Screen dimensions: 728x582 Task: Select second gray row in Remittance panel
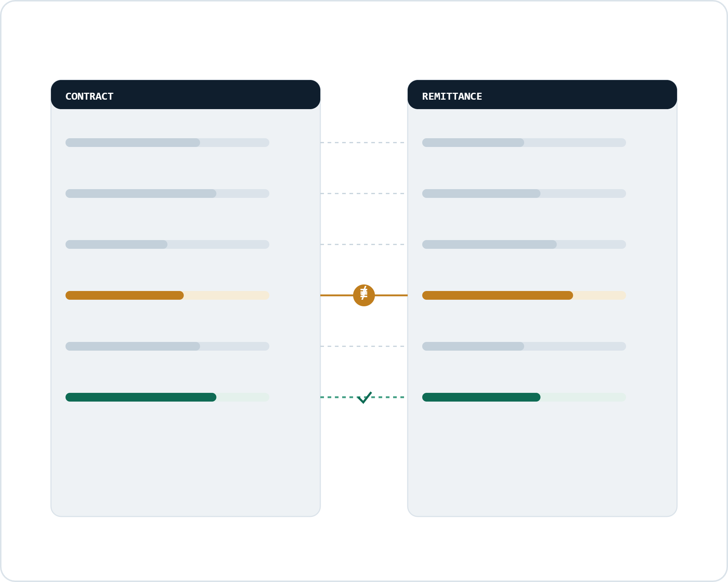tap(524, 194)
